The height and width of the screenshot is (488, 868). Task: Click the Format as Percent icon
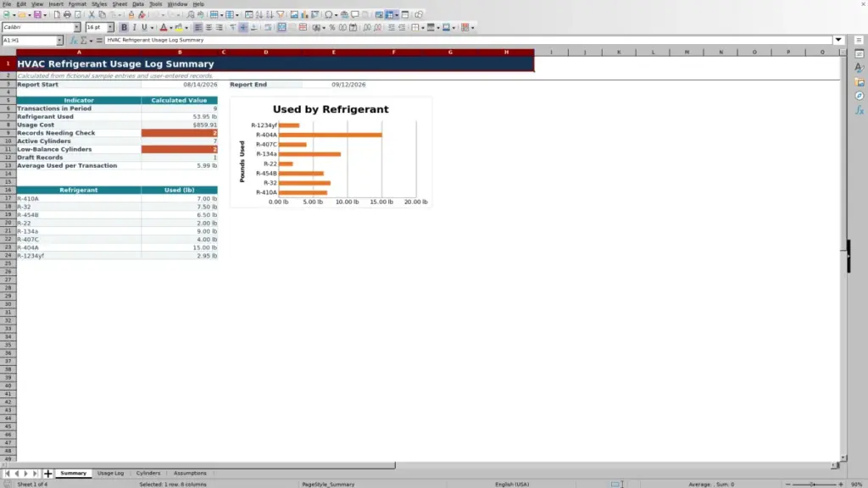(332, 27)
